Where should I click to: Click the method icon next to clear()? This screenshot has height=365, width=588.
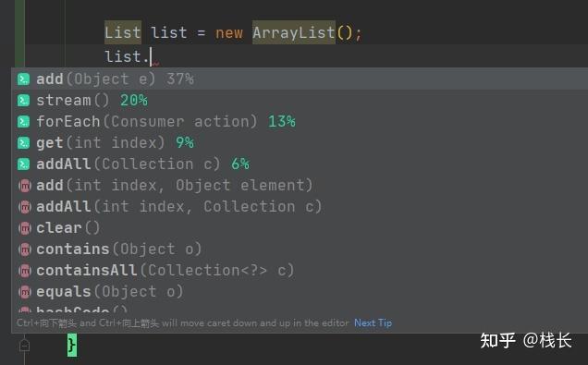pos(25,228)
